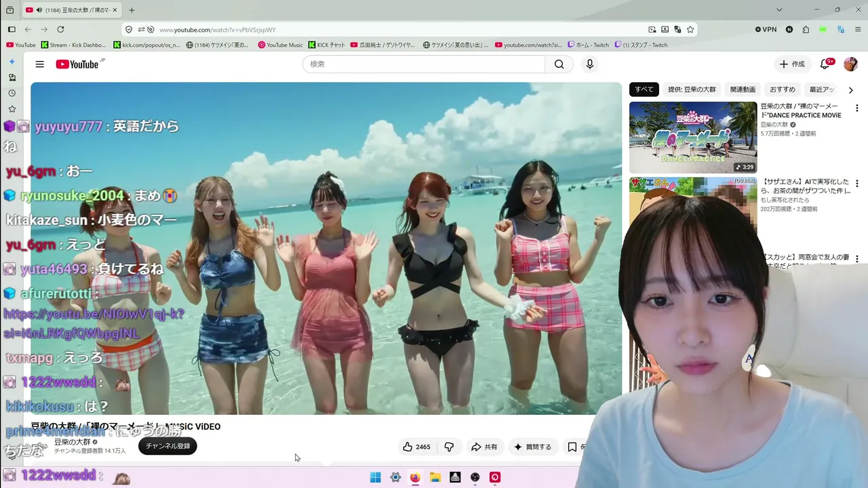The height and width of the screenshot is (488, 868).
Task: Click the 共有 share button
Action: tap(484, 447)
